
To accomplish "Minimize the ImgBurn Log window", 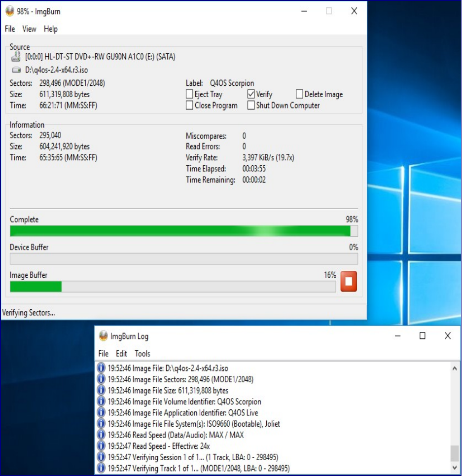I will 398,336.
